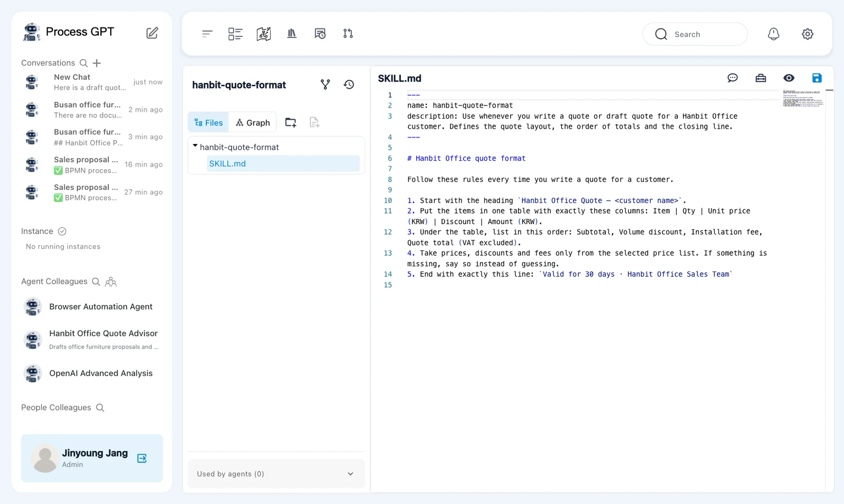Open Busan office conversation from 2 min ago
Viewport: 844px width, 504px height.
click(x=92, y=110)
